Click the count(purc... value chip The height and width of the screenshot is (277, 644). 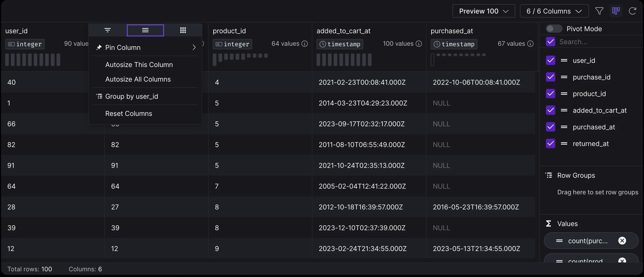point(591,241)
